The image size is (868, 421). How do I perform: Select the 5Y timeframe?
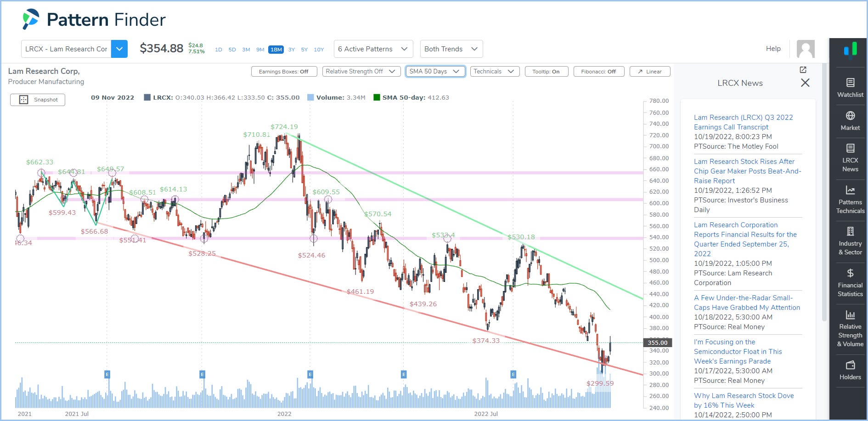pos(304,50)
